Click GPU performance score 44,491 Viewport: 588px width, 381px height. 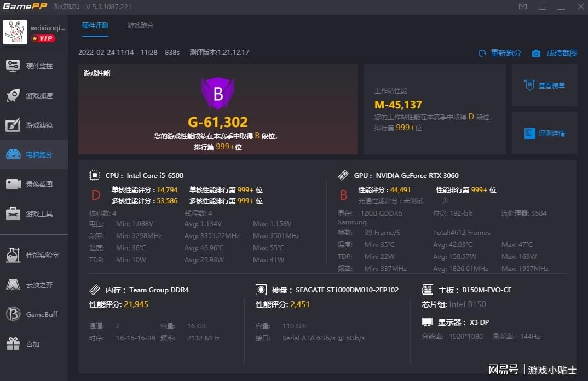pos(401,190)
